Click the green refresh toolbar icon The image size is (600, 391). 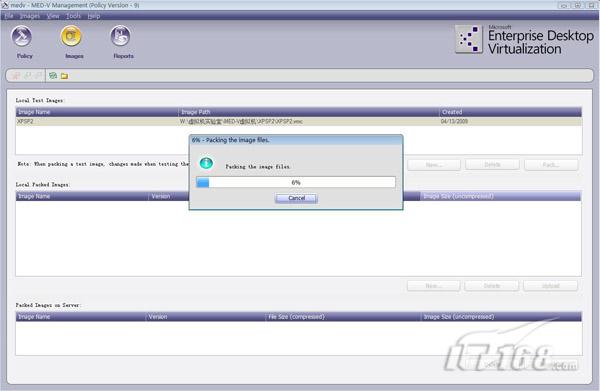pos(53,76)
